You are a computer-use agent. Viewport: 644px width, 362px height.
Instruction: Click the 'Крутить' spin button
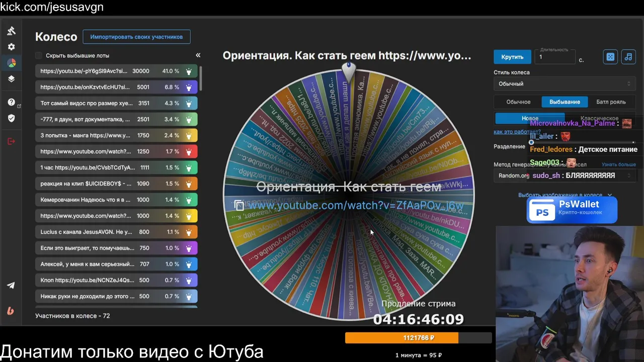coord(512,57)
